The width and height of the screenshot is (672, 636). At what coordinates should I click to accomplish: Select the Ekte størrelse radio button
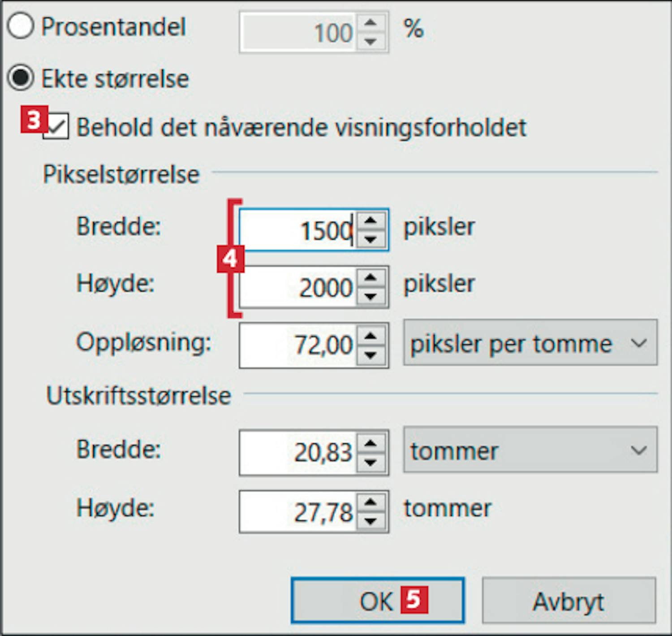(x=20, y=78)
